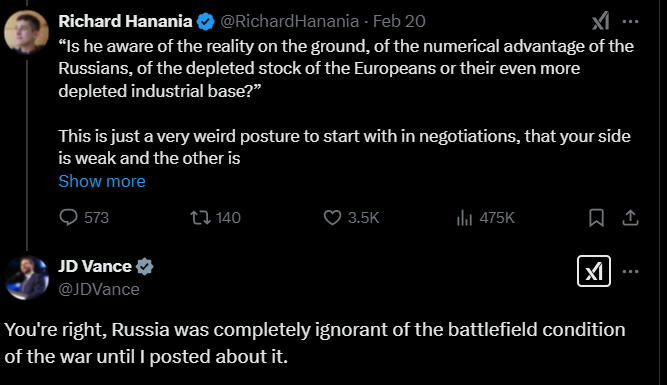Viewport: 667px width, 385px height.
Task: Share Richard Hanania's tweet
Action: point(630,218)
